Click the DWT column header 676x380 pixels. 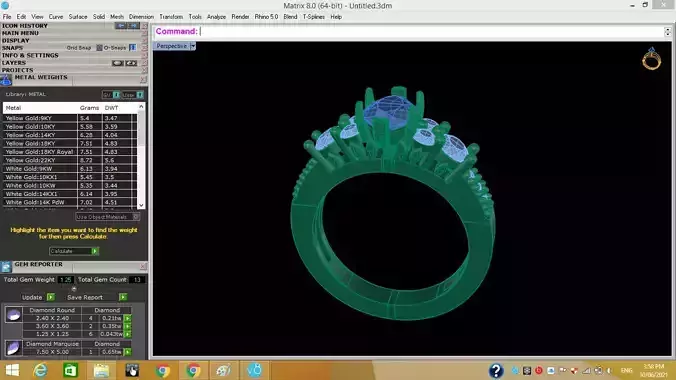coord(111,108)
